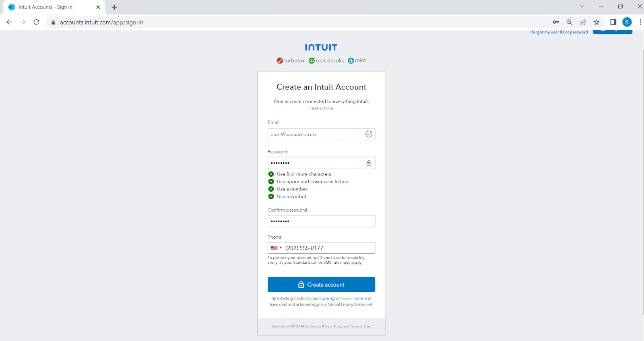Image resolution: width=644 pixels, height=341 pixels.
Task: Click the Intuit logo
Action: click(x=321, y=48)
